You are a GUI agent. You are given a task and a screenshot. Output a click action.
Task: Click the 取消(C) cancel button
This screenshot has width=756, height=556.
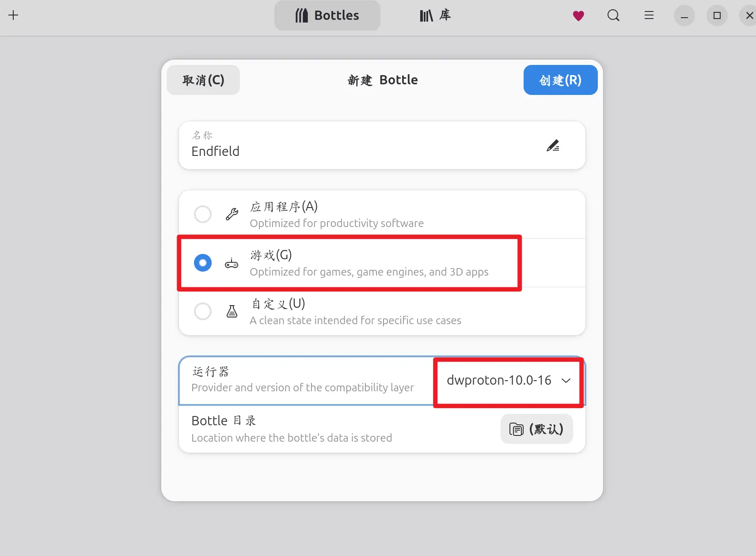[x=203, y=80]
